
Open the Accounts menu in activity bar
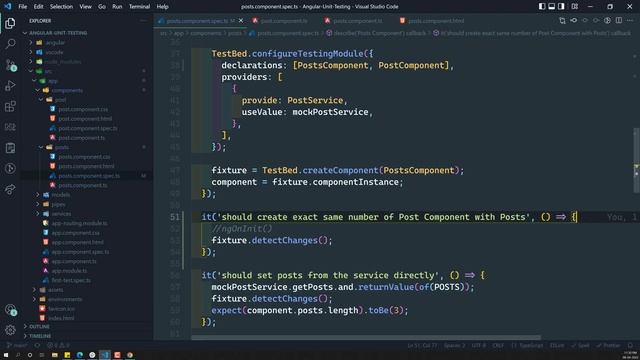pos(10,310)
